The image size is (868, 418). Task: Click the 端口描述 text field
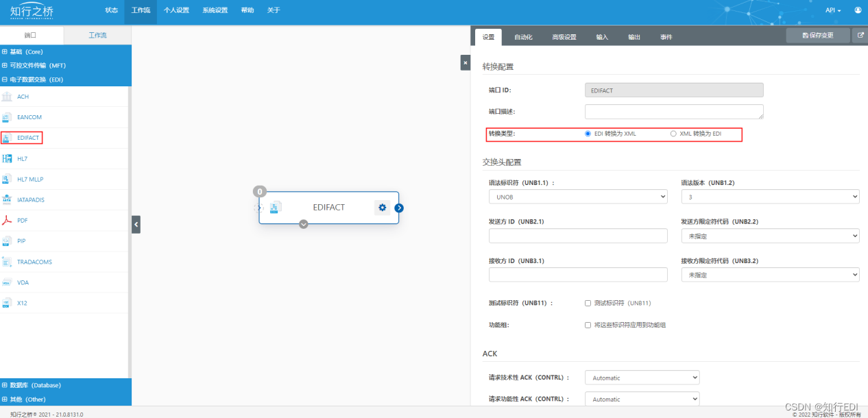coord(674,112)
